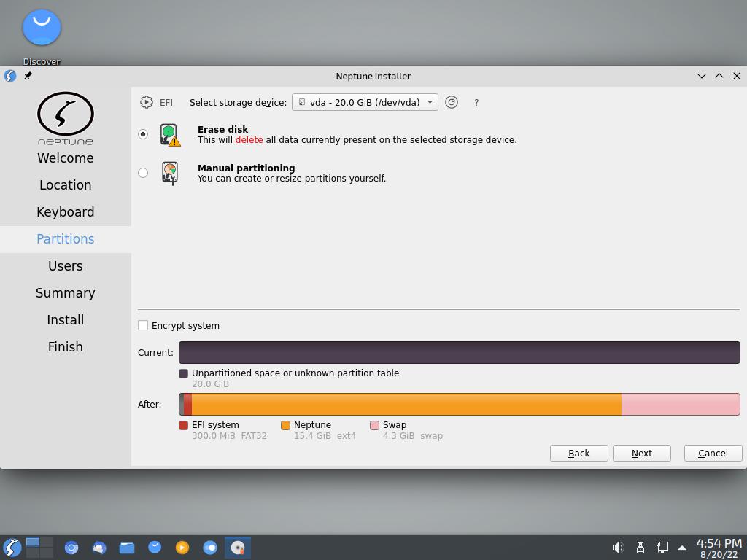Go to the Users step in sidebar

tap(65, 265)
